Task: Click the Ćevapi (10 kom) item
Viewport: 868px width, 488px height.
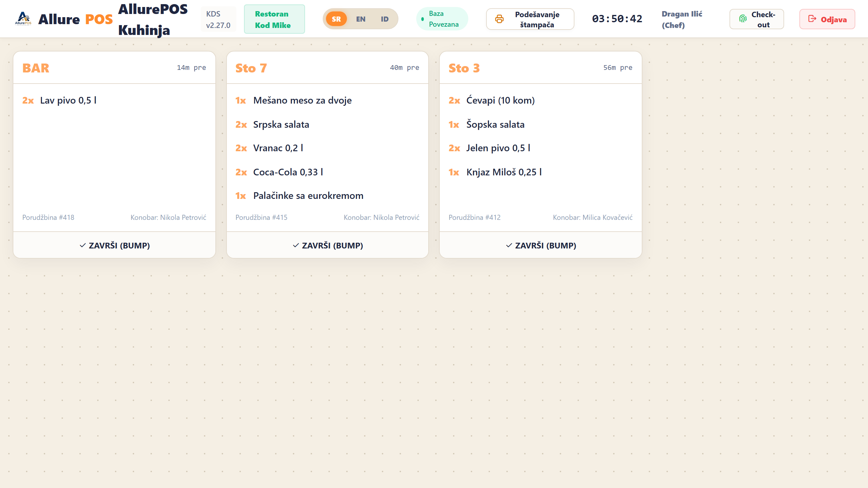Action: click(x=500, y=100)
